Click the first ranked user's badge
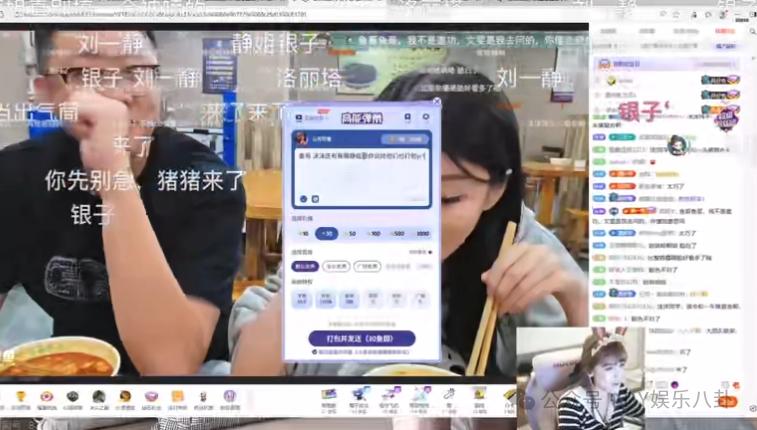Viewport: 757px width, 430px height. tap(720, 80)
